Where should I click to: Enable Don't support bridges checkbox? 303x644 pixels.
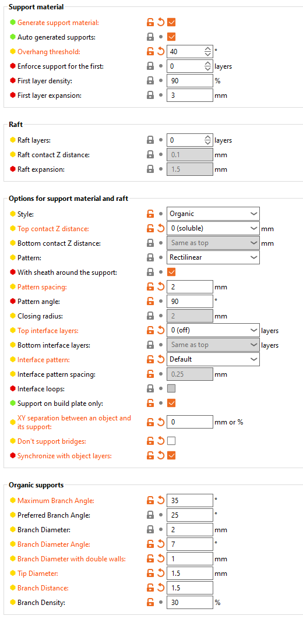(171, 441)
